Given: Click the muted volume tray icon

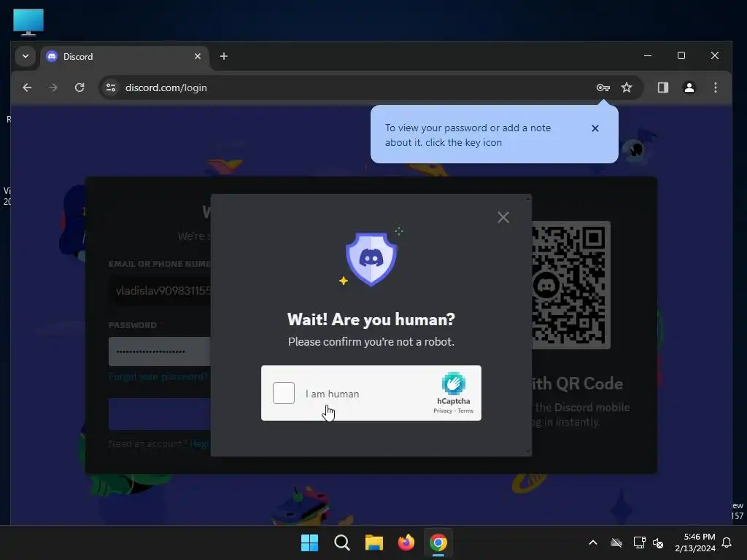Looking at the screenshot, I should 658,542.
